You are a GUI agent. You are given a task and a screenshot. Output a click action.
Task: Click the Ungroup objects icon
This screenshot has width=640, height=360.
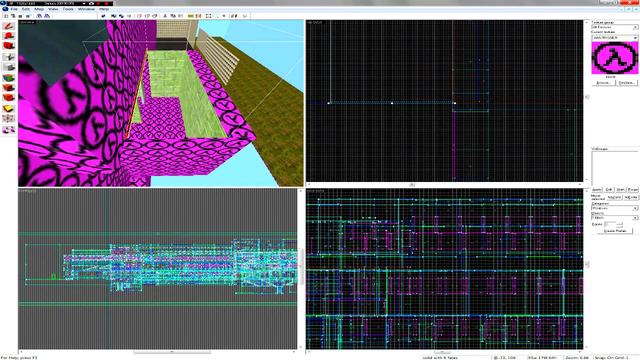(x=121, y=16)
